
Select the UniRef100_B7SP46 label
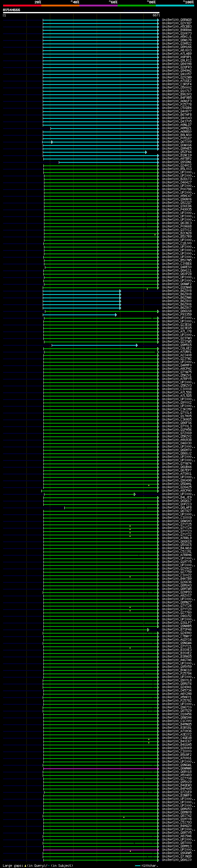coord(177,629)
